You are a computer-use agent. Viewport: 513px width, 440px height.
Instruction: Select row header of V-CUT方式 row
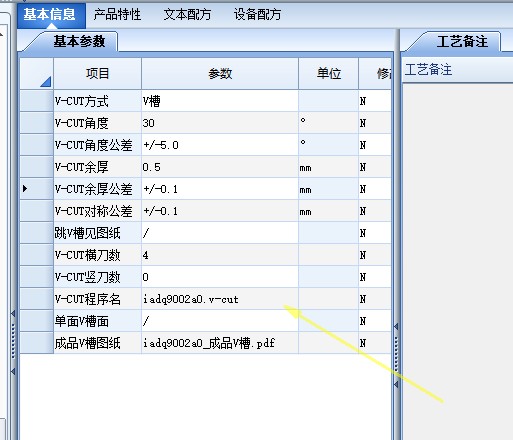[x=37, y=101]
